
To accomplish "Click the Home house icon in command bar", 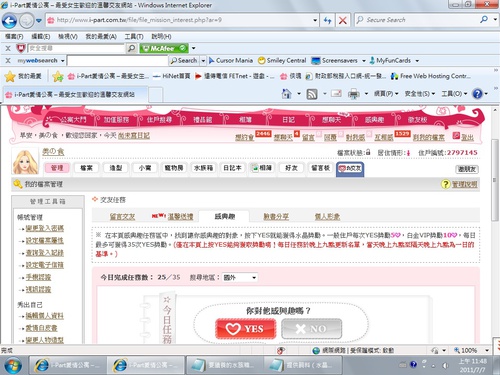I will (286, 94).
